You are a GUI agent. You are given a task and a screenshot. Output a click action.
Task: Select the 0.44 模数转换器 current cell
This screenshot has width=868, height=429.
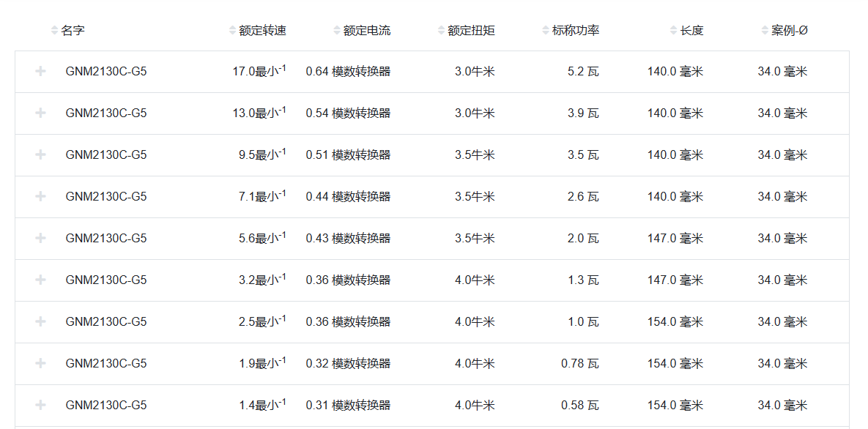348,197
